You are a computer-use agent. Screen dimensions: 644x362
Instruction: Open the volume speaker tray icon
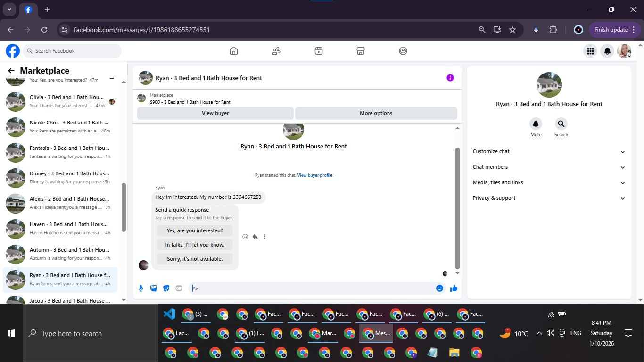pyautogui.click(x=550, y=333)
